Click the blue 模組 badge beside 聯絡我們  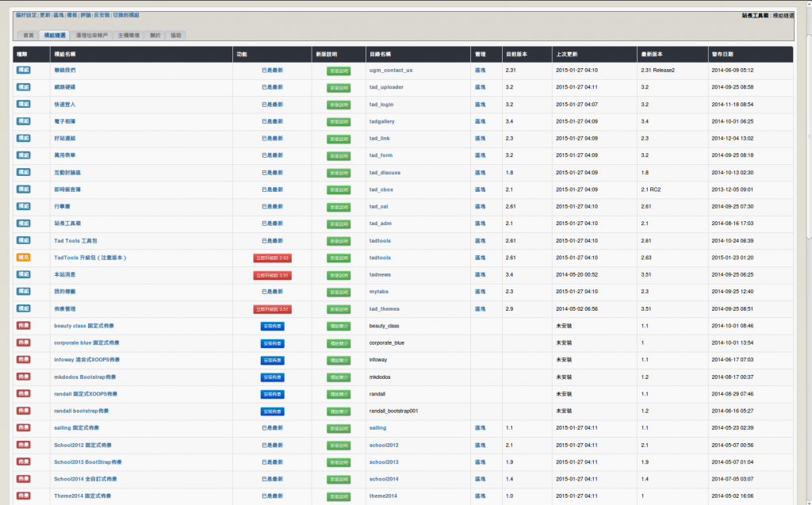pos(23,70)
